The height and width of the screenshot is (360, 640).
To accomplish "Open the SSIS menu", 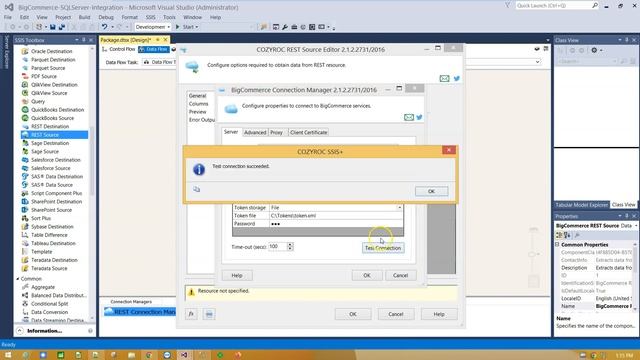I will [151, 17].
